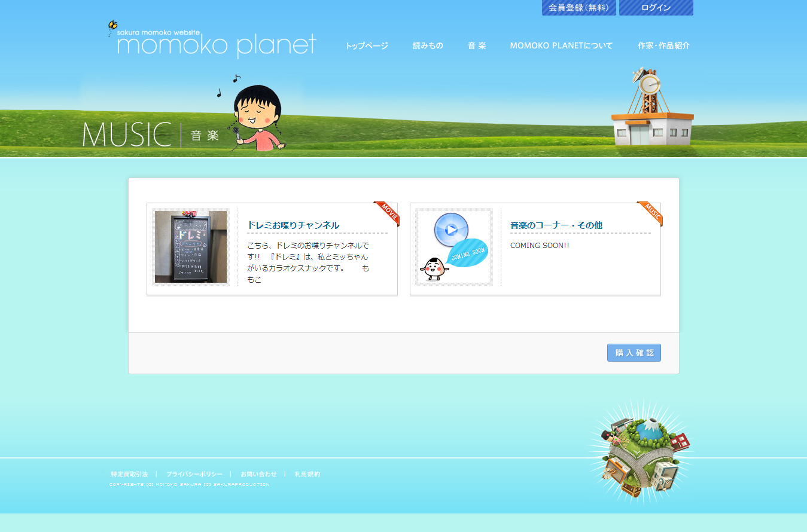
Task: Open the ドレミお喋りチャンネル title link
Action: tap(293, 225)
